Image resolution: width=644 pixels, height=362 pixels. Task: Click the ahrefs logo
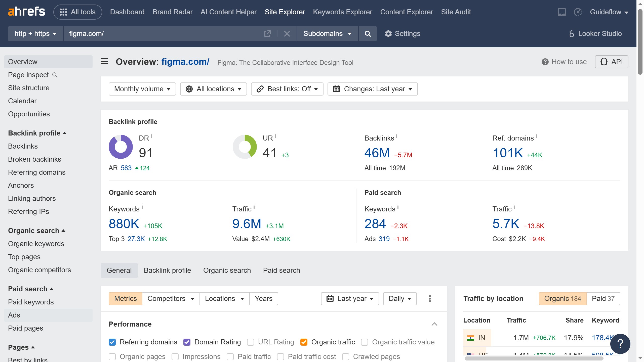26,11
